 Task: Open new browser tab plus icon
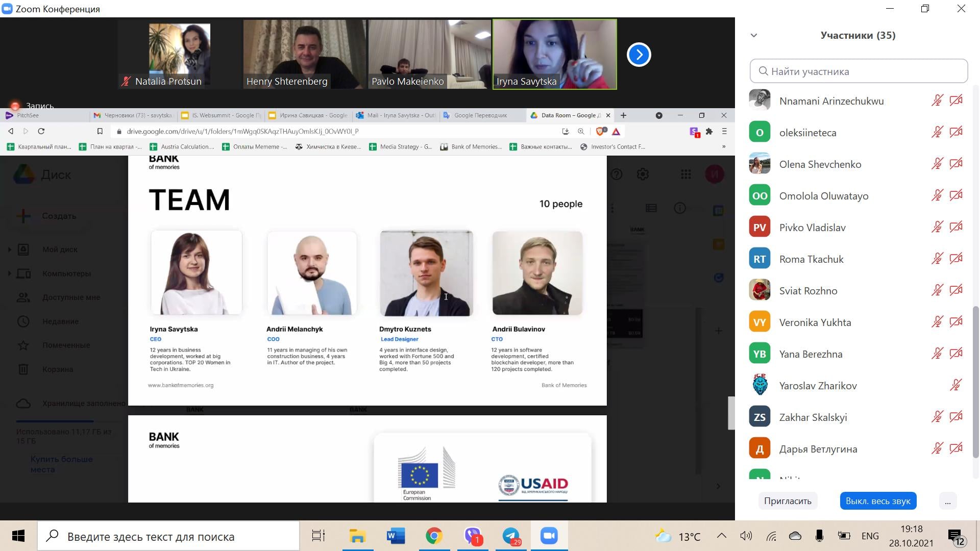tap(623, 115)
